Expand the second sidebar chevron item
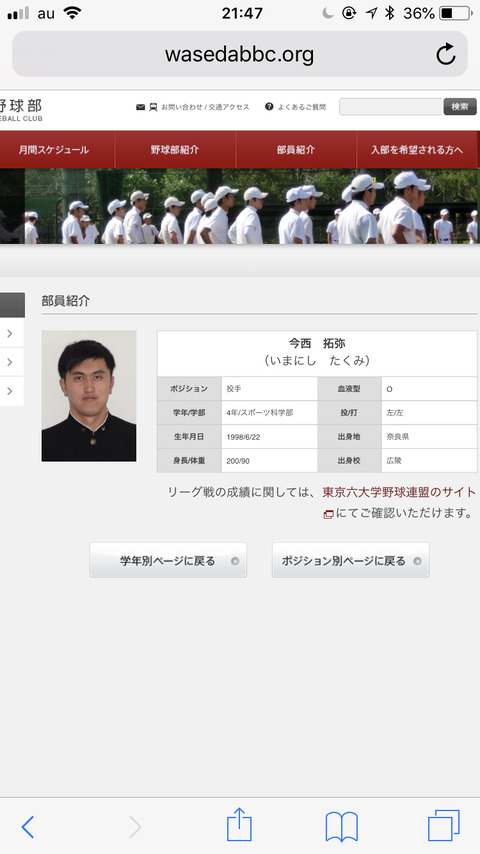 click(11, 362)
